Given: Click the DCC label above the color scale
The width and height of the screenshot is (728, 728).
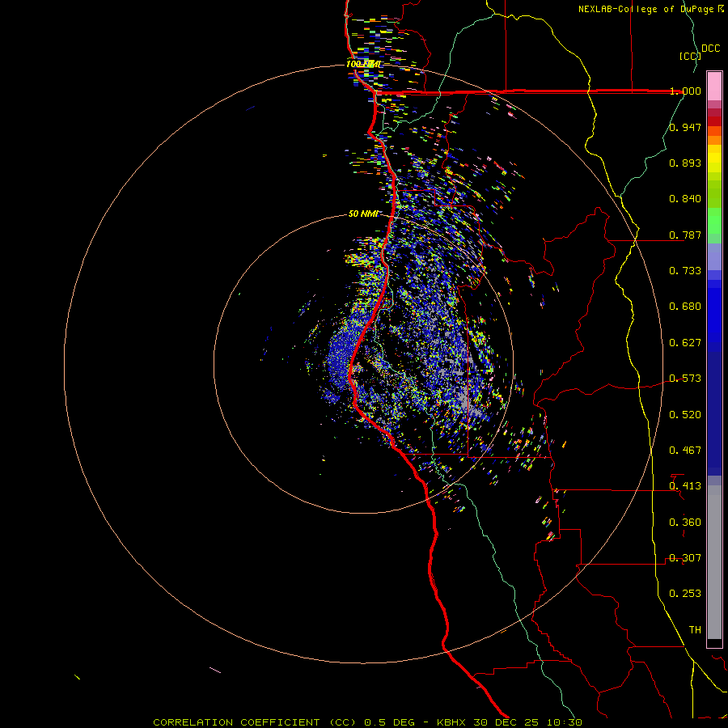Looking at the screenshot, I should (710, 48).
